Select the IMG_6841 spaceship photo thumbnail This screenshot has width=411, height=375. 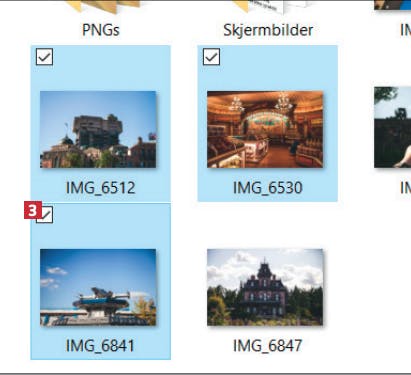pyautogui.click(x=98, y=287)
